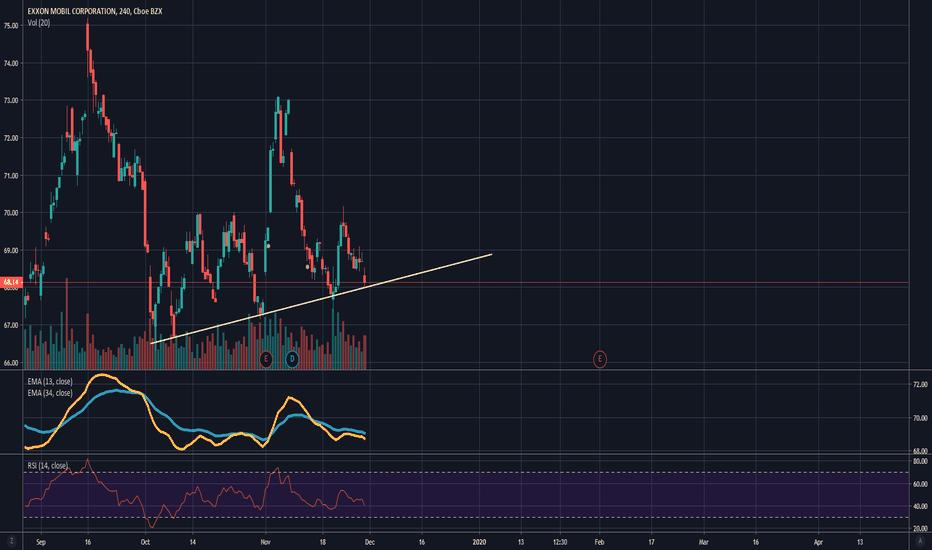Click 'Nov' on the time axis
The image size is (932, 550).
tap(266, 542)
